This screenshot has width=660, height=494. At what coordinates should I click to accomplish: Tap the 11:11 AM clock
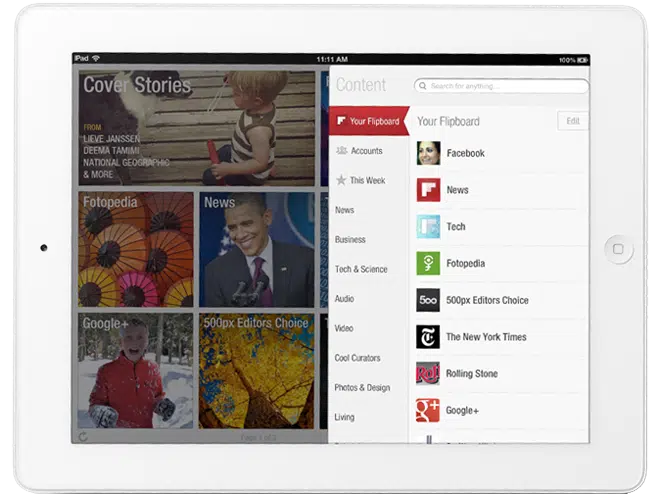[332, 59]
